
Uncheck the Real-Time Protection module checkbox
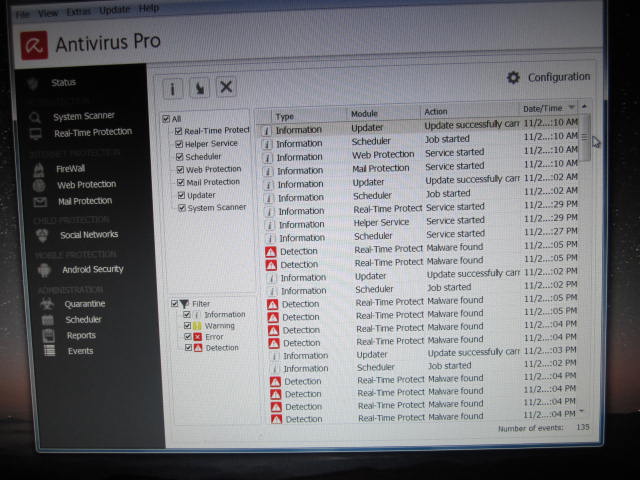point(178,131)
